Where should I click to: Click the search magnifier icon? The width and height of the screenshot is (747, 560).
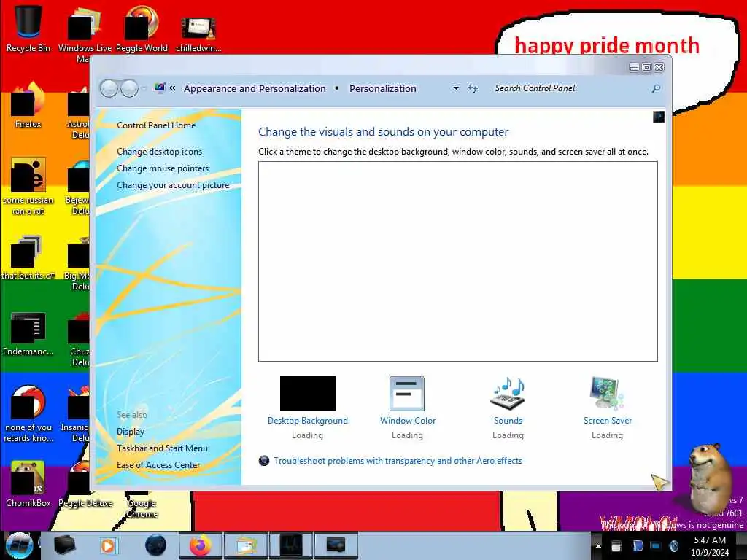[656, 88]
